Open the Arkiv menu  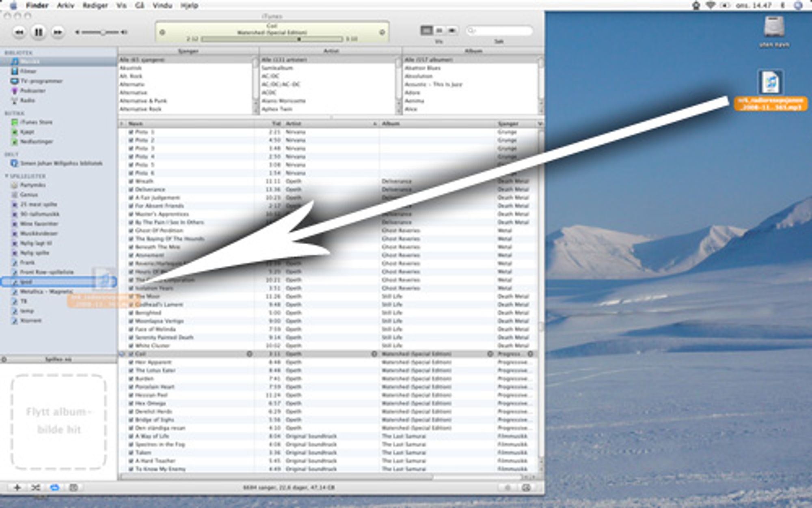tap(65, 5)
